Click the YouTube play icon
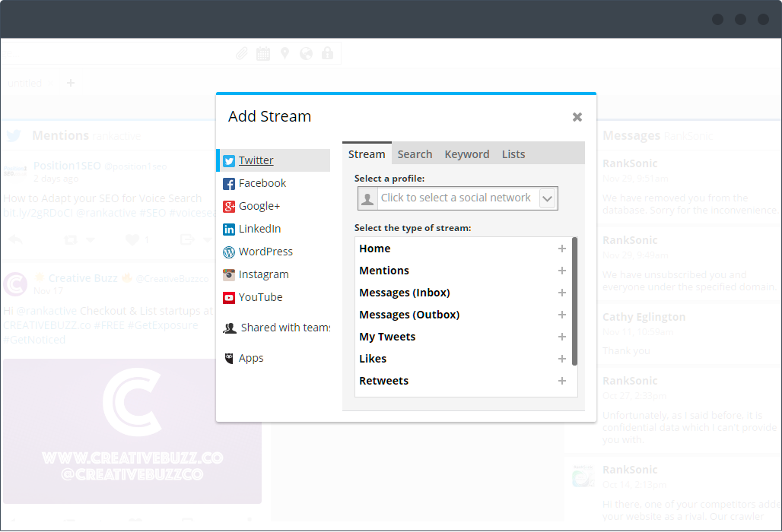Viewport: 782px width, 532px height. tap(229, 298)
